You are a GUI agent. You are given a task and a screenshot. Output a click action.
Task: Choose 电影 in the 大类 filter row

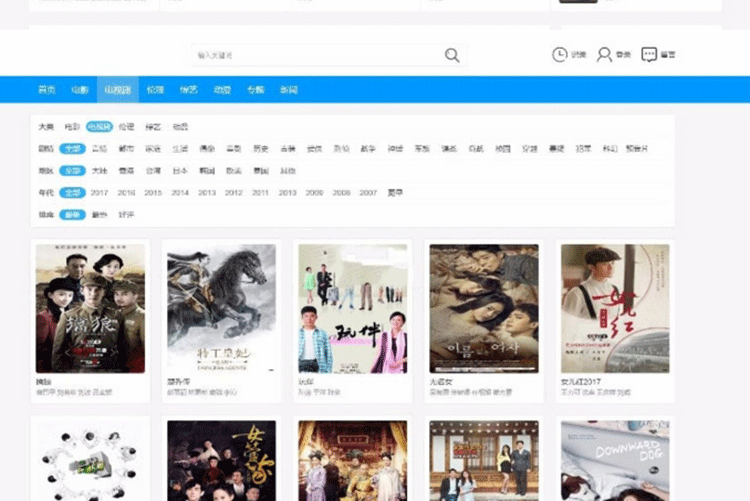click(x=72, y=127)
